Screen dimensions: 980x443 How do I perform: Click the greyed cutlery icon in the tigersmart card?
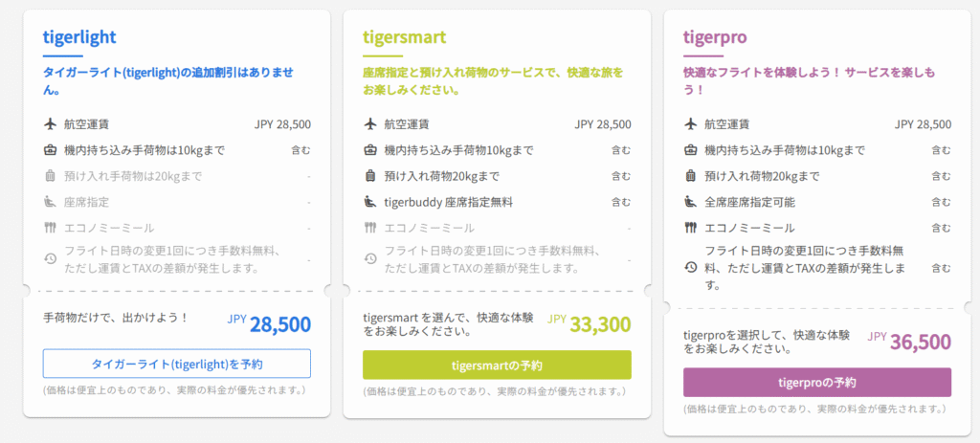370,228
